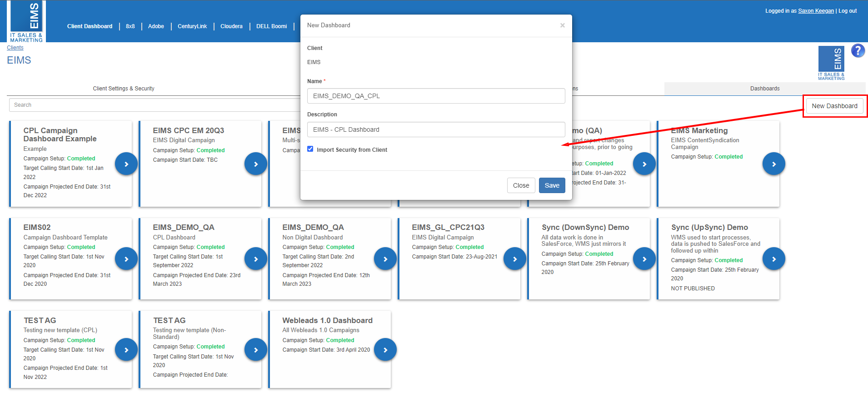Click the CPL Campaign Dashboard Example title
This screenshot has height=418, width=868.
(x=60, y=134)
